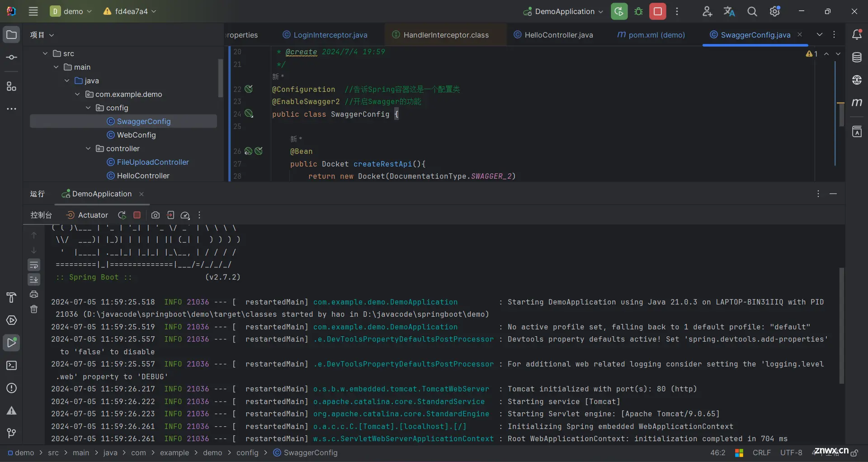Start debugging with the bug icon
This screenshot has height=462, width=868.
click(x=638, y=11)
